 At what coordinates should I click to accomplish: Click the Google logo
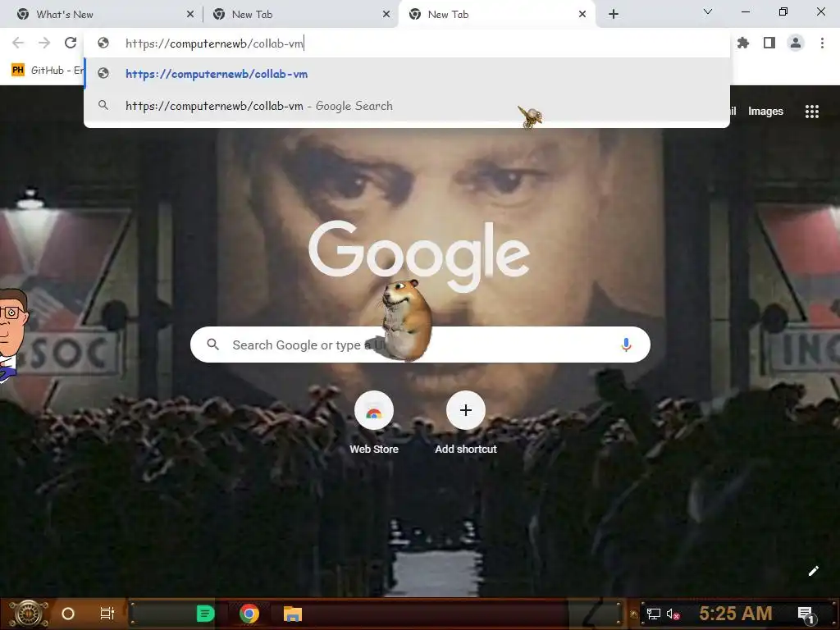click(x=419, y=256)
